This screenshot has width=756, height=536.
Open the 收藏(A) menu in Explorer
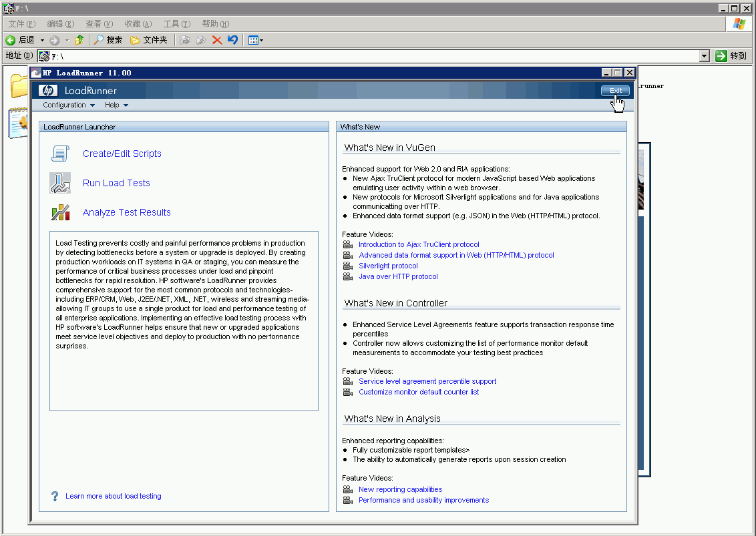(x=138, y=23)
